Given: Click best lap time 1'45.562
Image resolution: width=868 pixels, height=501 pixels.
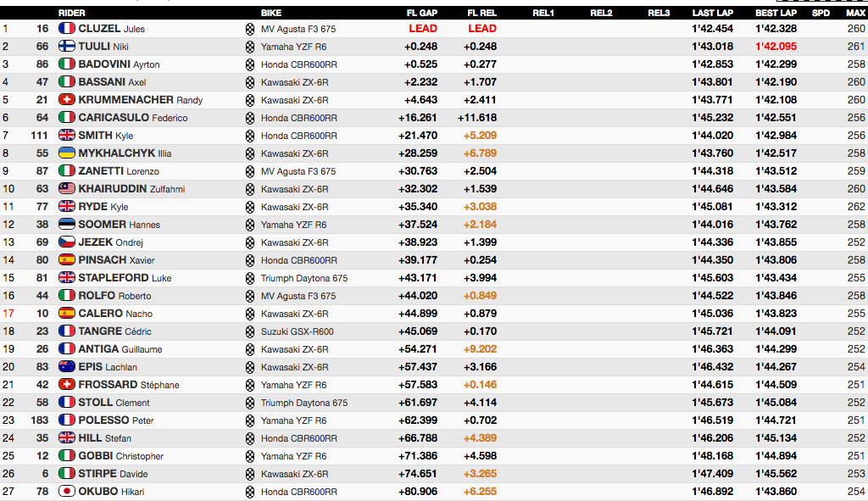Looking at the screenshot, I should pyautogui.click(x=776, y=473).
